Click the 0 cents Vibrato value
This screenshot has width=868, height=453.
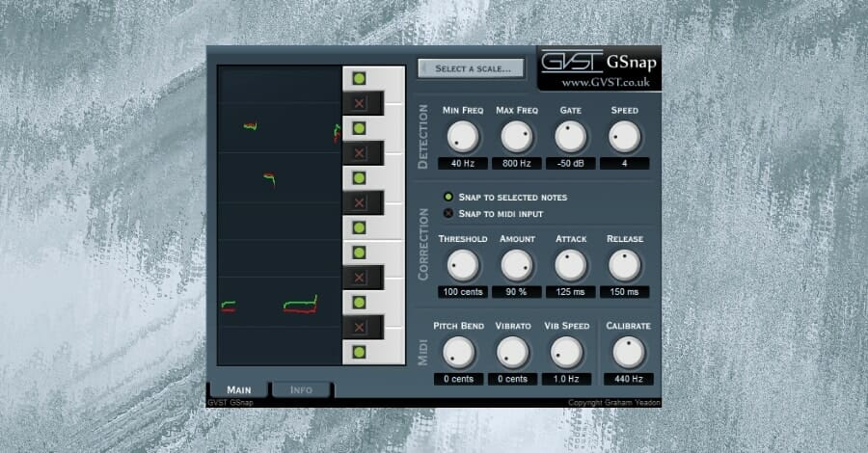(x=513, y=379)
